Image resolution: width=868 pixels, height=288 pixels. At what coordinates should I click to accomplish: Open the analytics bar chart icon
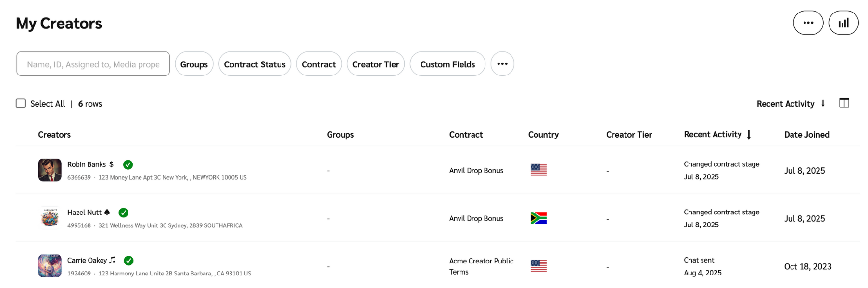[x=843, y=23]
